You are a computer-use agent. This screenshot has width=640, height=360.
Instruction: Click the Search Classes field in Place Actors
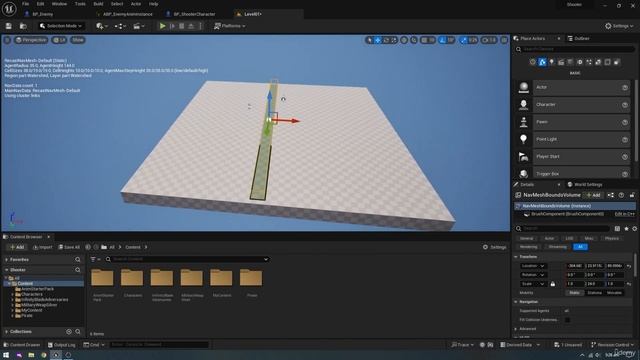[575, 49]
